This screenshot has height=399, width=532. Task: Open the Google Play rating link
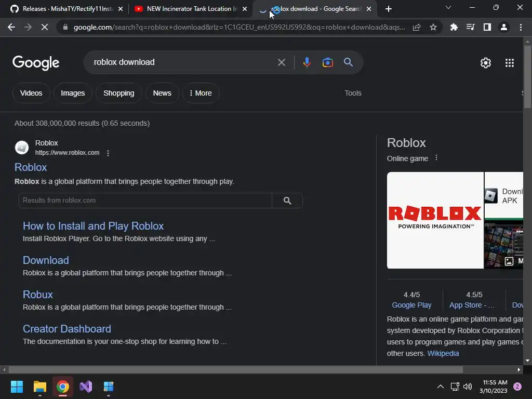[x=411, y=305]
